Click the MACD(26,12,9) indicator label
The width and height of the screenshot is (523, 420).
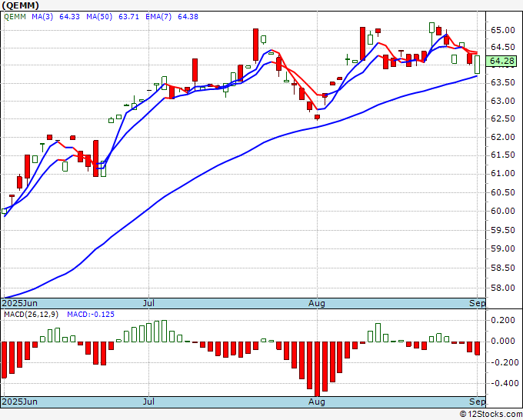(x=31, y=315)
